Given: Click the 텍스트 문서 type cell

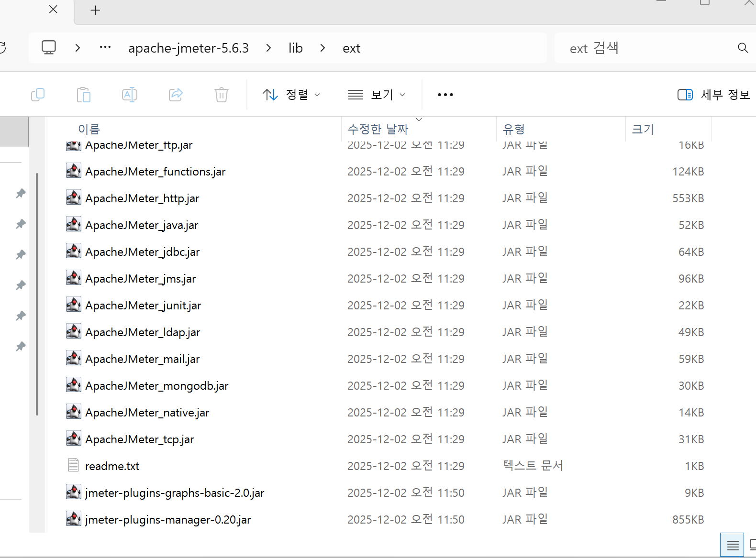Looking at the screenshot, I should pos(533,466).
